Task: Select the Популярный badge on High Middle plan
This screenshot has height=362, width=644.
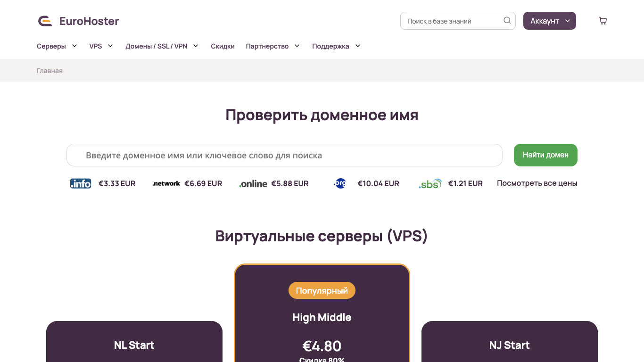Action: [x=322, y=290]
